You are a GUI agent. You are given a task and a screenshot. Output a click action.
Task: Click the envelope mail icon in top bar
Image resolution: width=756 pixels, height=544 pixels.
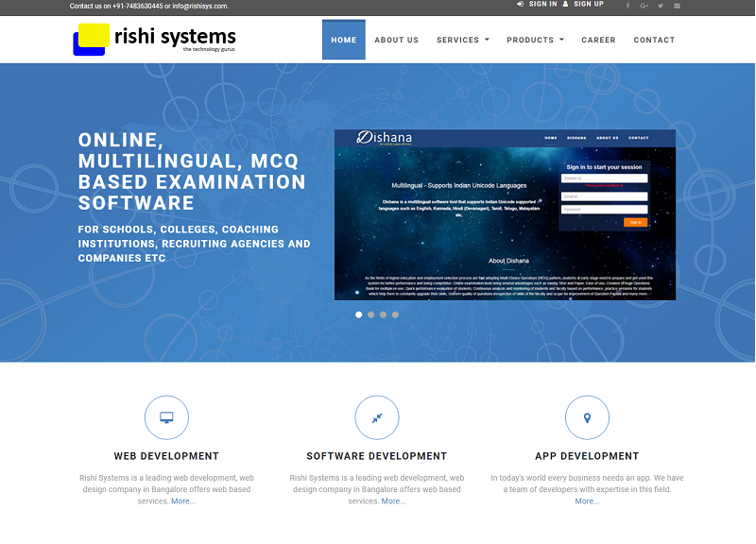click(x=677, y=6)
